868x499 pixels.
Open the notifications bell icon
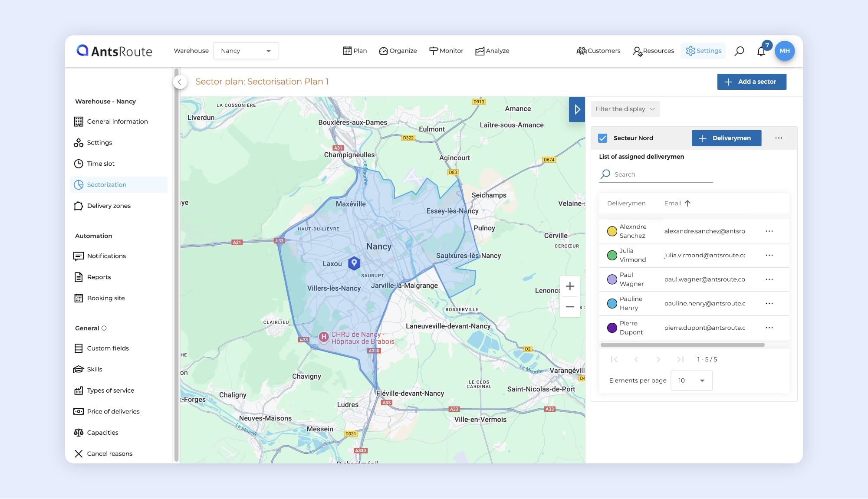click(761, 52)
